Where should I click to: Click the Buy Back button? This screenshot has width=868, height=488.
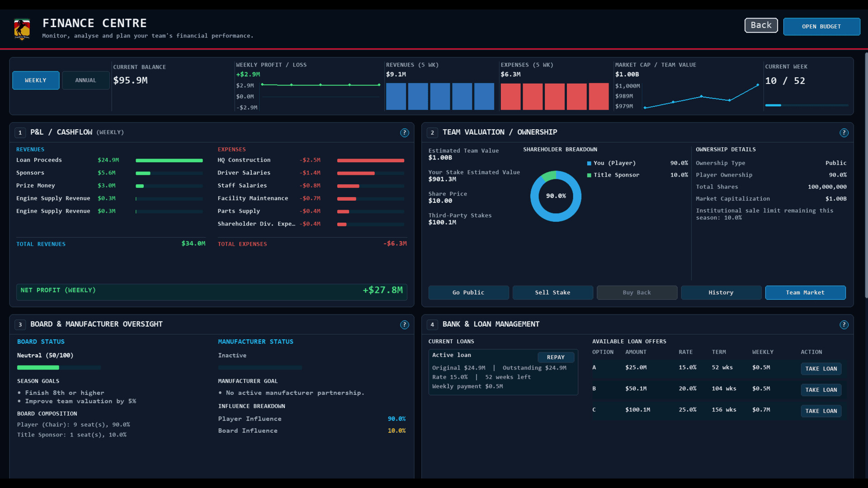pyautogui.click(x=637, y=292)
